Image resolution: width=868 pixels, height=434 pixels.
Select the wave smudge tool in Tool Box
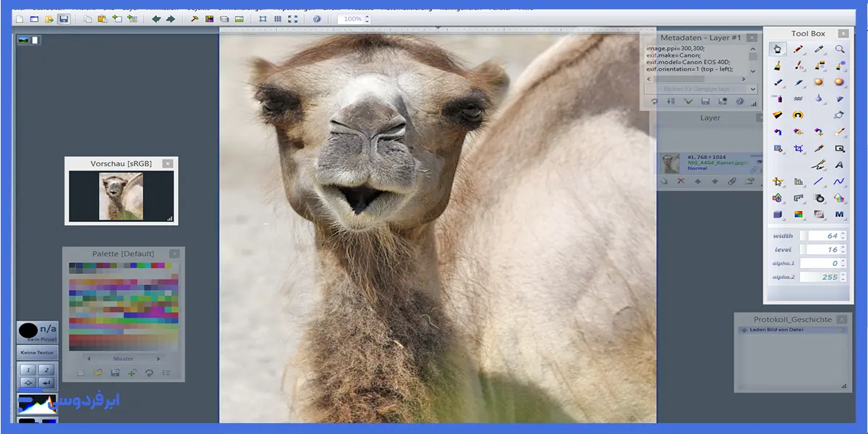click(798, 98)
